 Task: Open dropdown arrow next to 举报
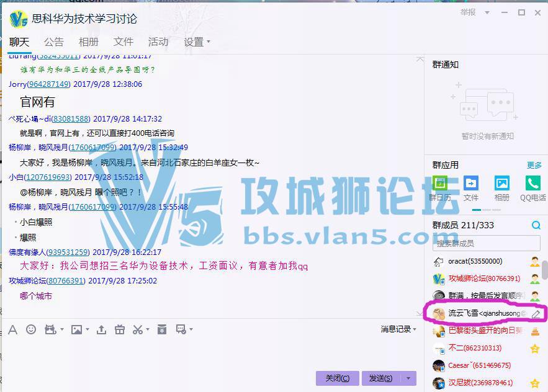coord(487,12)
